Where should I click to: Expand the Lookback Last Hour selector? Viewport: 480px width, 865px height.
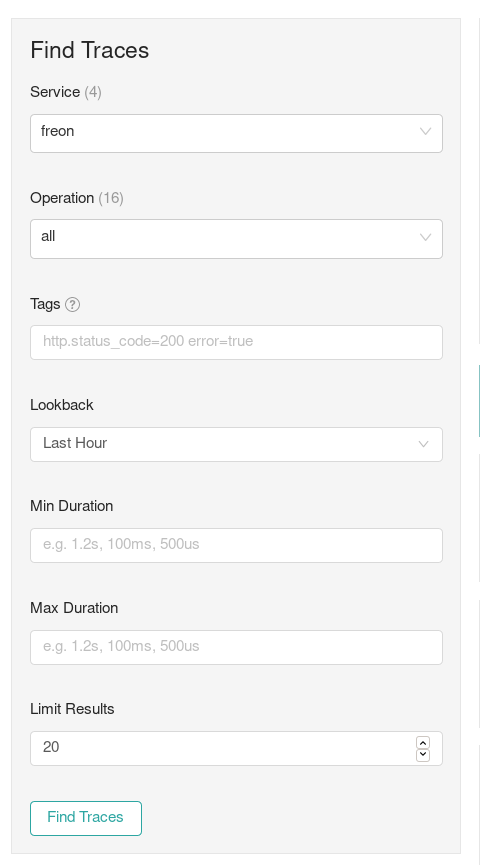click(x=236, y=444)
